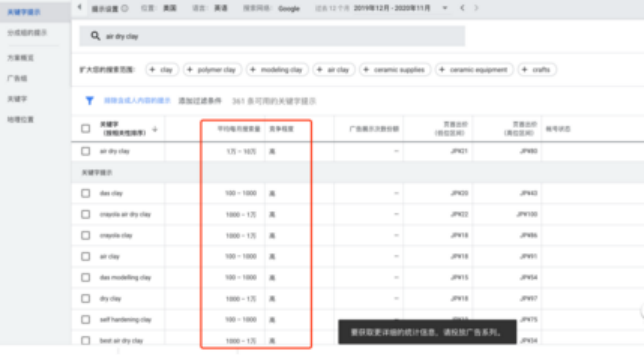This screenshot has height=363, width=644.
Task: Check the 'best air dry clay' checkbox
Action: (x=85, y=340)
